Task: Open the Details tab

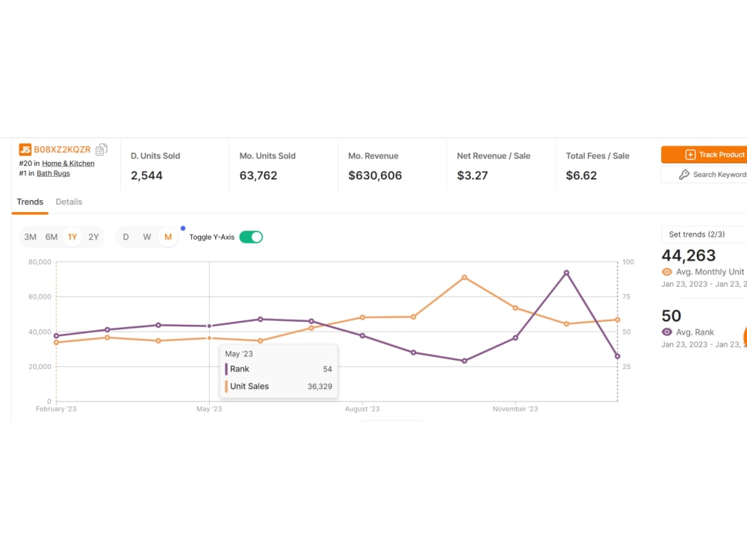Action: (x=69, y=202)
